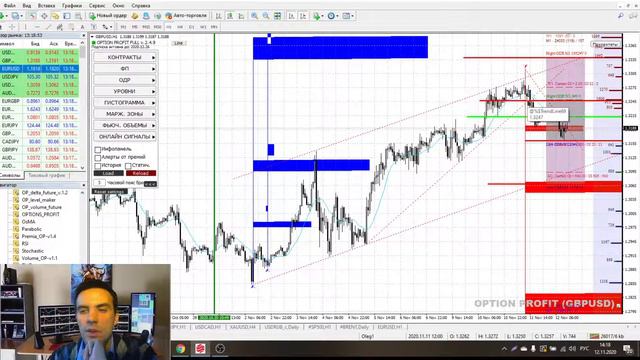
Task: Select the bar chart type icon
Action: coord(219,16)
